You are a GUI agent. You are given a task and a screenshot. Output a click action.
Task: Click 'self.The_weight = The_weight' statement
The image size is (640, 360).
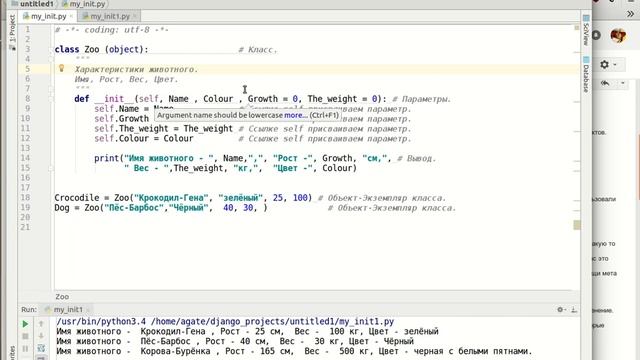(163, 129)
